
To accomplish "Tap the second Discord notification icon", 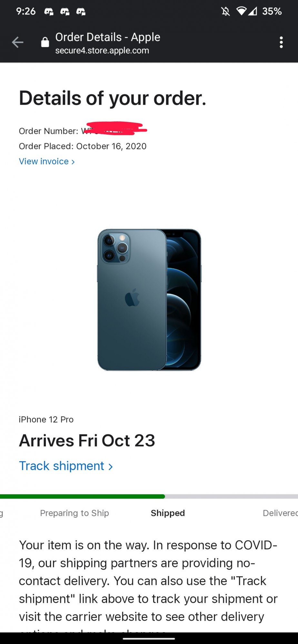I will 65,12.
